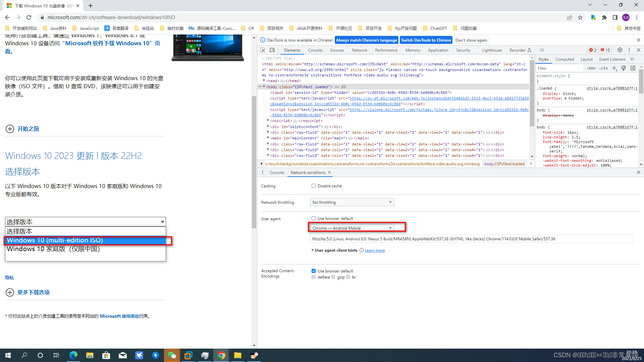Open Microsoft Store from the taskbar
Viewport: 644px width, 362px height.
tap(106, 355)
